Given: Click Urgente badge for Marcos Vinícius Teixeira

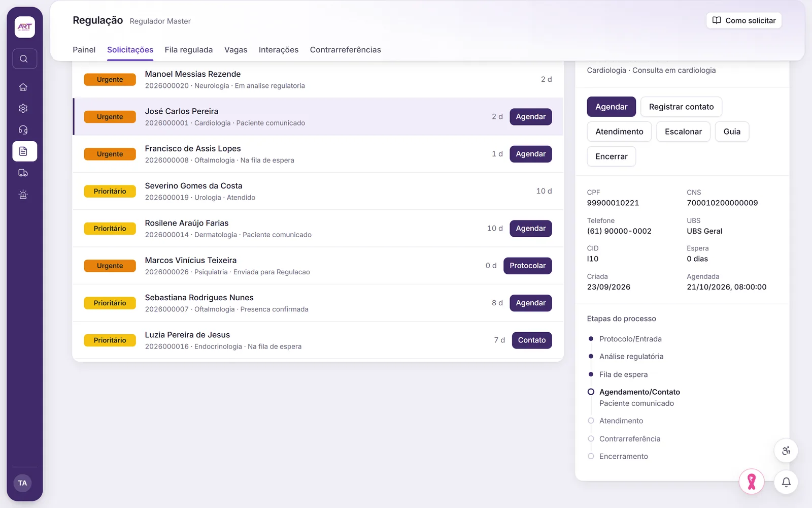Looking at the screenshot, I should (110, 266).
